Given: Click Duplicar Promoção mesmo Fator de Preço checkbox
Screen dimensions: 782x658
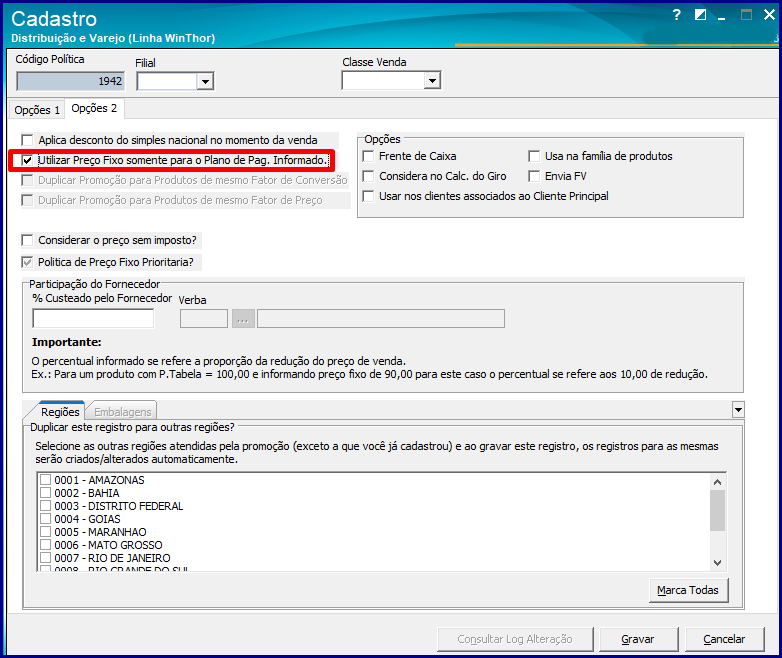Looking at the screenshot, I should coord(27,200).
